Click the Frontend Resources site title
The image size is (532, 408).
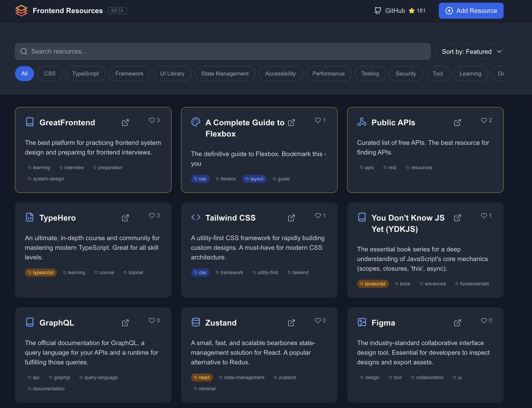coord(68,11)
